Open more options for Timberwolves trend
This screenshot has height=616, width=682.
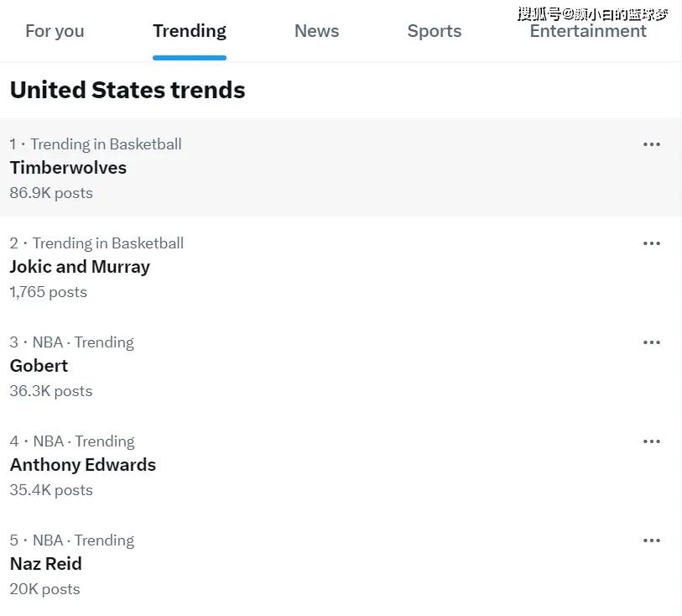click(652, 144)
